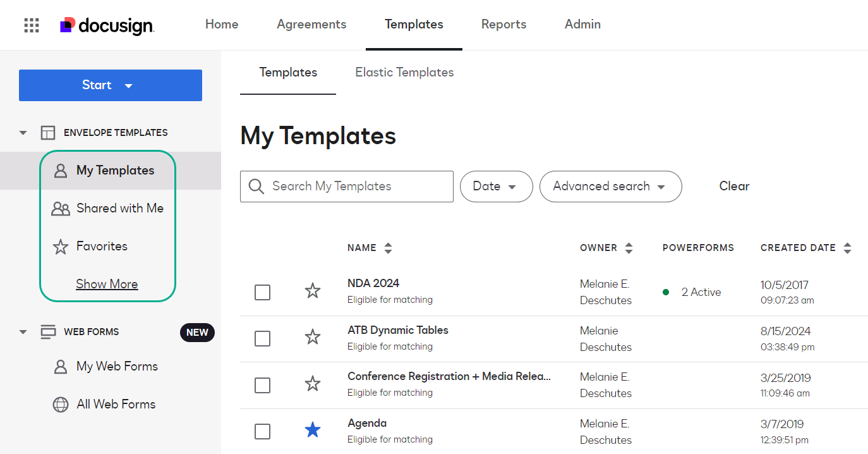Sort by Created Date column arrows
This screenshot has width=868, height=454.
click(847, 248)
